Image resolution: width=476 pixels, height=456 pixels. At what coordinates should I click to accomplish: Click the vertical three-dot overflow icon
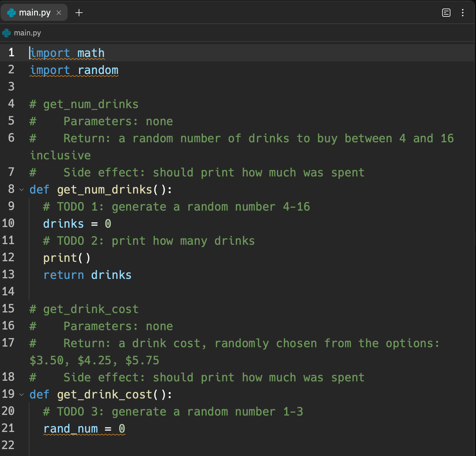click(x=463, y=13)
